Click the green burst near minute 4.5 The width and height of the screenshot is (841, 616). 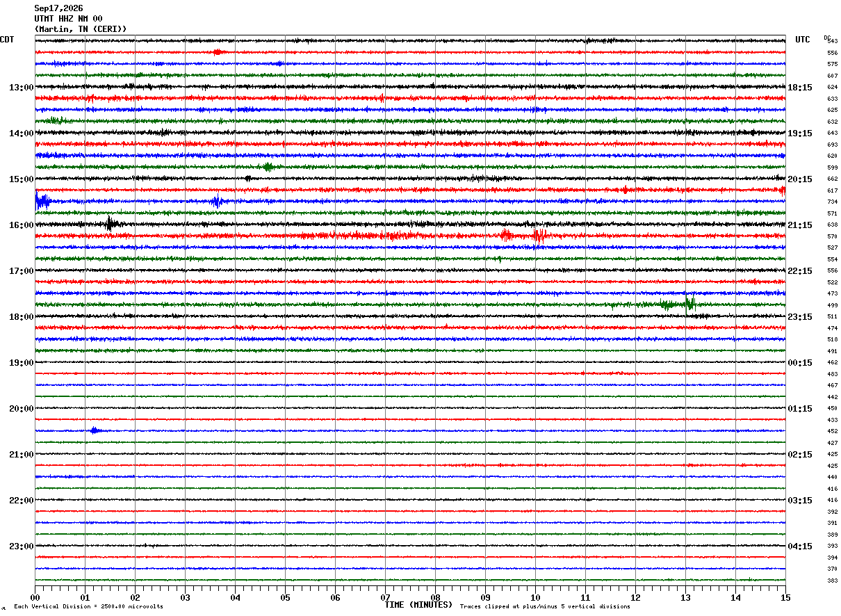tap(268, 167)
